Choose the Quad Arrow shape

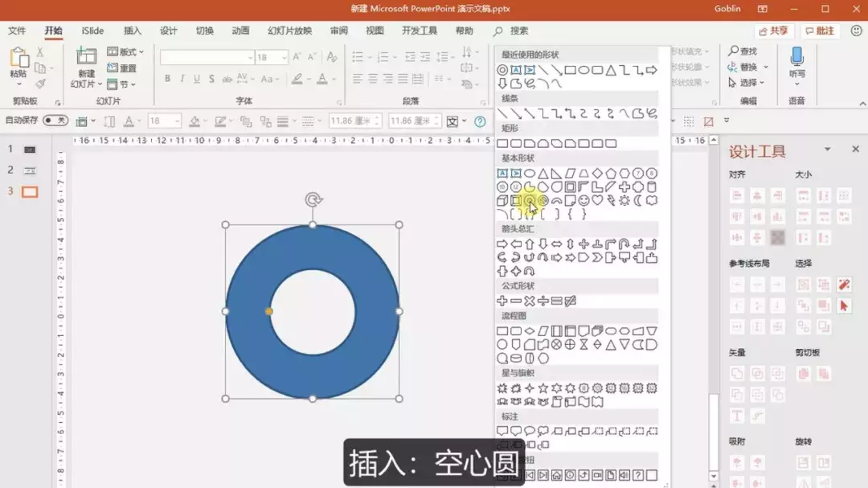click(x=583, y=244)
